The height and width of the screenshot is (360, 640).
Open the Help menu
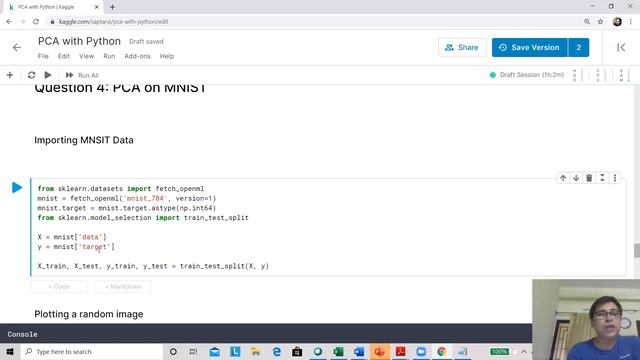click(x=167, y=56)
